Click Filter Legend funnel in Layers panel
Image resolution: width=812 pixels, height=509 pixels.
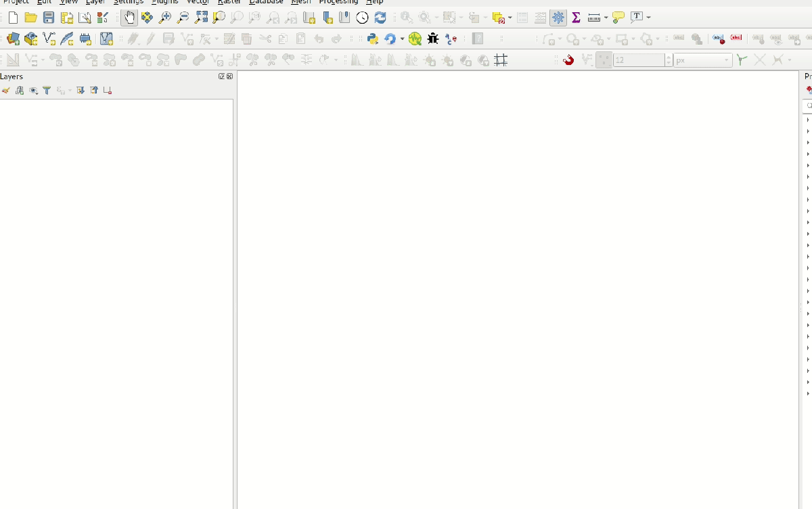coord(47,90)
